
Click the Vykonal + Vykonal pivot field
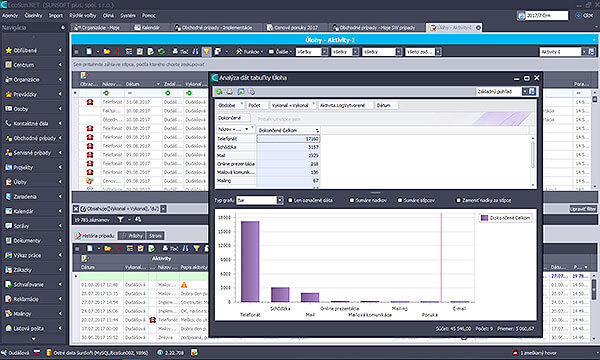coord(292,105)
